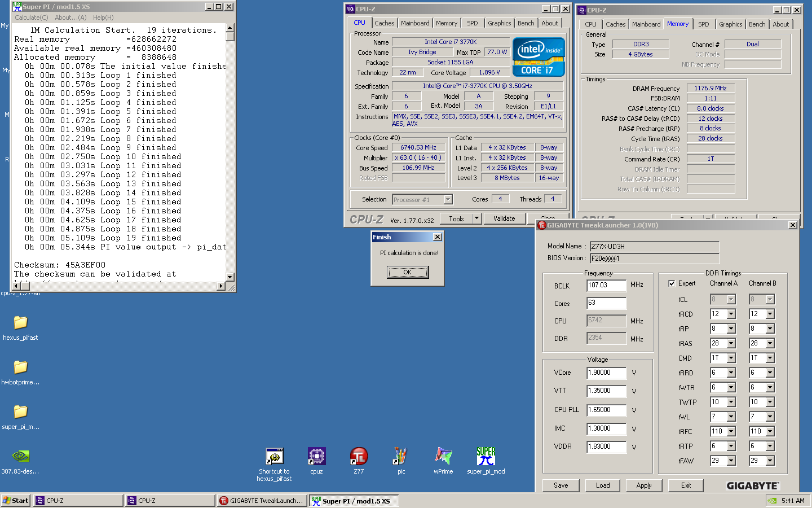
Task: Open Help menu in Super PI
Action: click(x=103, y=17)
